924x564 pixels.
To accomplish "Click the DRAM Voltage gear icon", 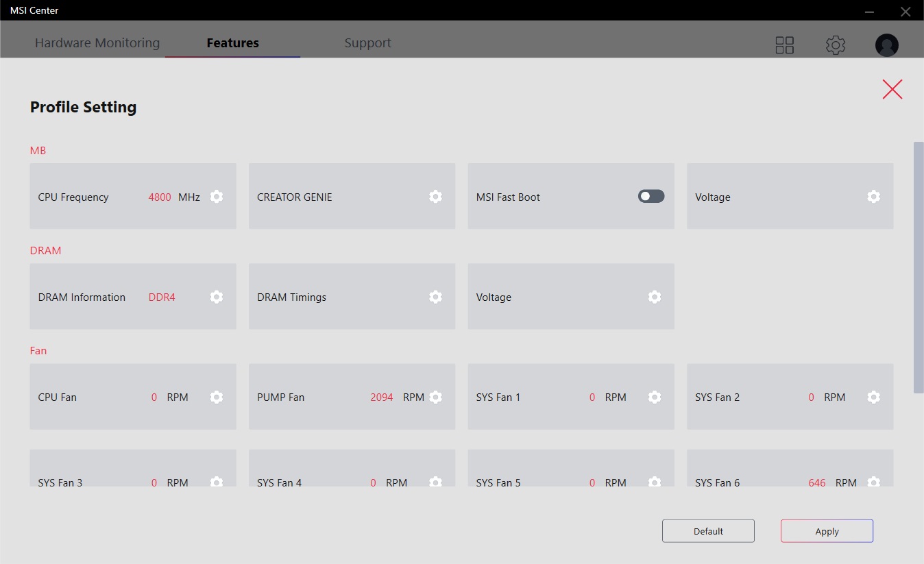I will [655, 297].
